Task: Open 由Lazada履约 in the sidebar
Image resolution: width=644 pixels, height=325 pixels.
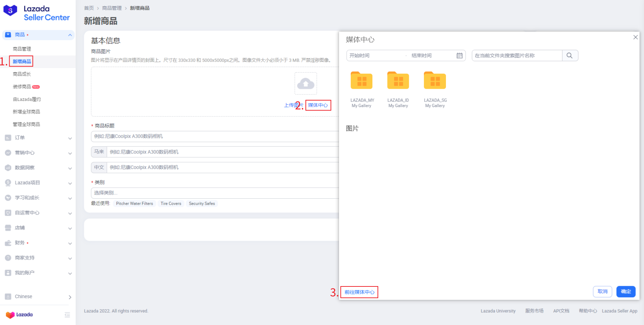Action: pyautogui.click(x=27, y=99)
